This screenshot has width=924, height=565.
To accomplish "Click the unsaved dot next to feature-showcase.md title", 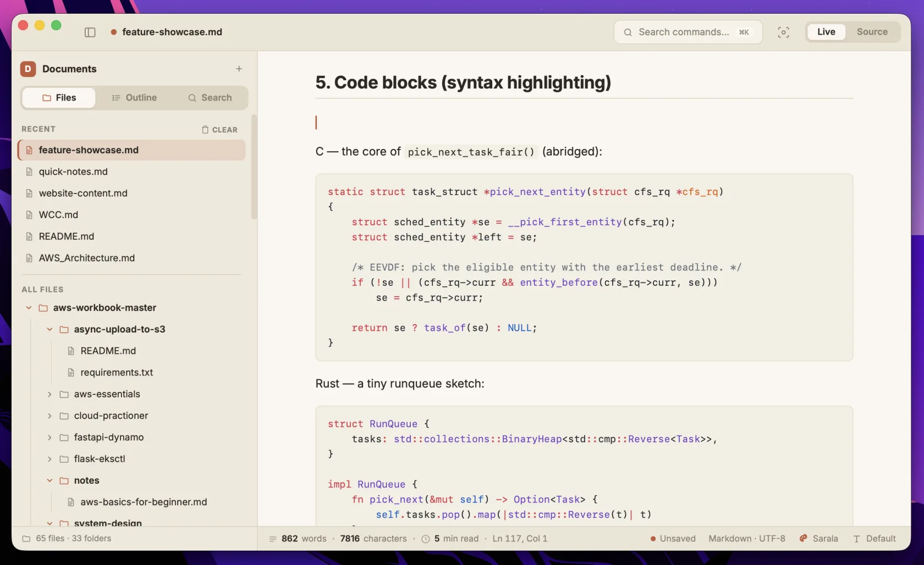I will (x=114, y=32).
